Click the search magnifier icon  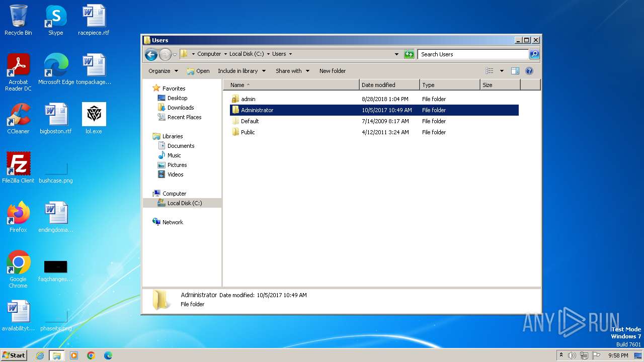(534, 54)
